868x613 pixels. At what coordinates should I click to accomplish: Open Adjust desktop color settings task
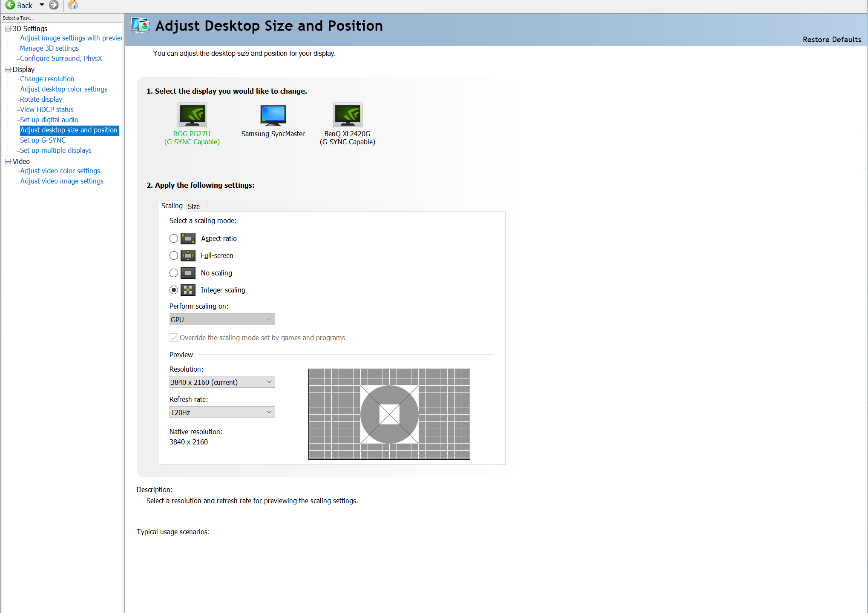click(x=64, y=89)
